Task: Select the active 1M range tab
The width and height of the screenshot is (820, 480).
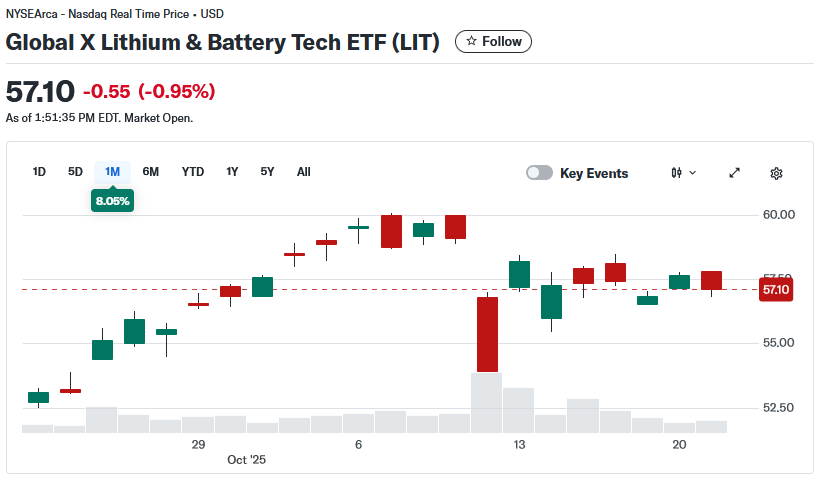Action: tap(112, 172)
